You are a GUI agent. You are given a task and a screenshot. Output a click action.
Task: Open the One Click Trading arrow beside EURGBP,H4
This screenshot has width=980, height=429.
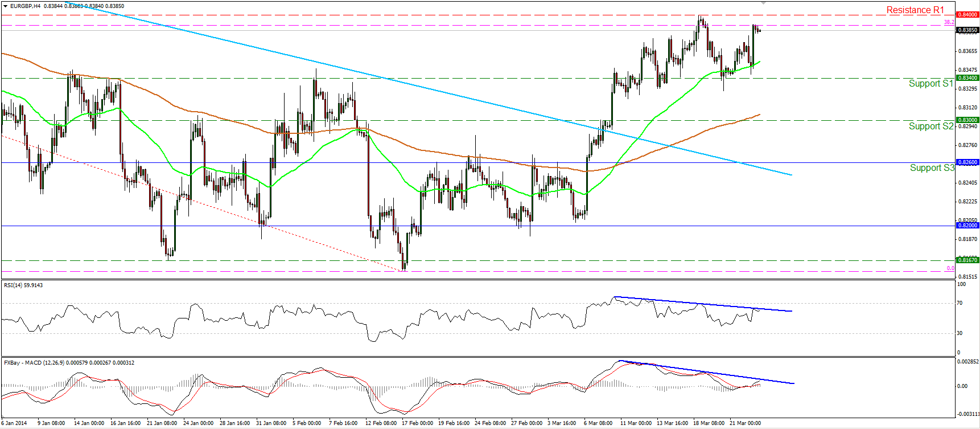[x=6, y=6]
